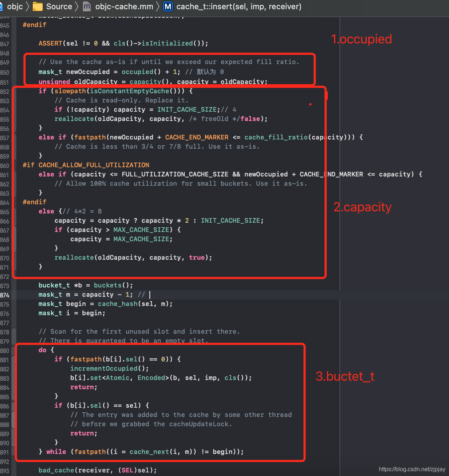
Task: Click line number 891 in the gutter
Action: [x=5, y=453]
